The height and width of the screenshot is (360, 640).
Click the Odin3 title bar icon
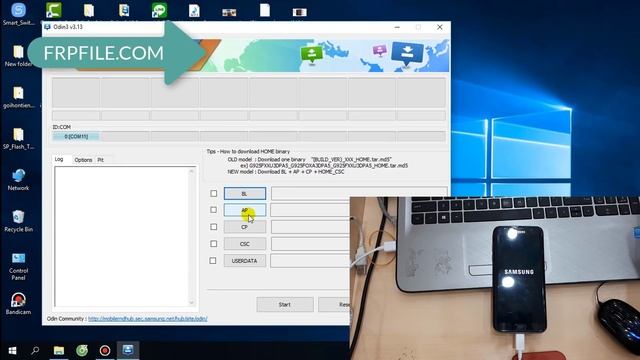tap(47, 27)
